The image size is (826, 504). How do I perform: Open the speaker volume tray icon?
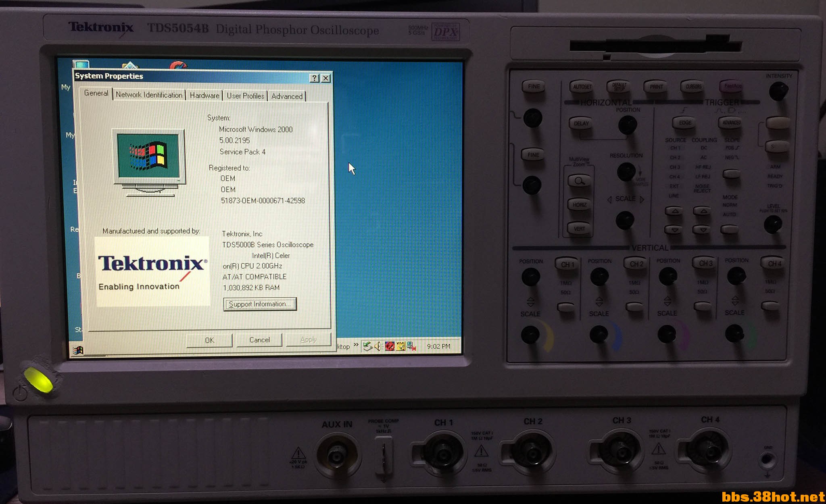(378, 346)
